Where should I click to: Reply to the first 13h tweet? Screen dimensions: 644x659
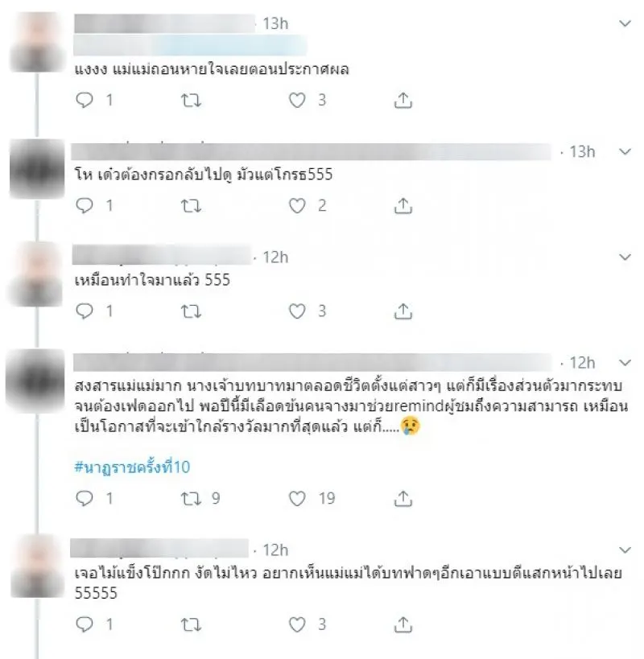point(85,101)
